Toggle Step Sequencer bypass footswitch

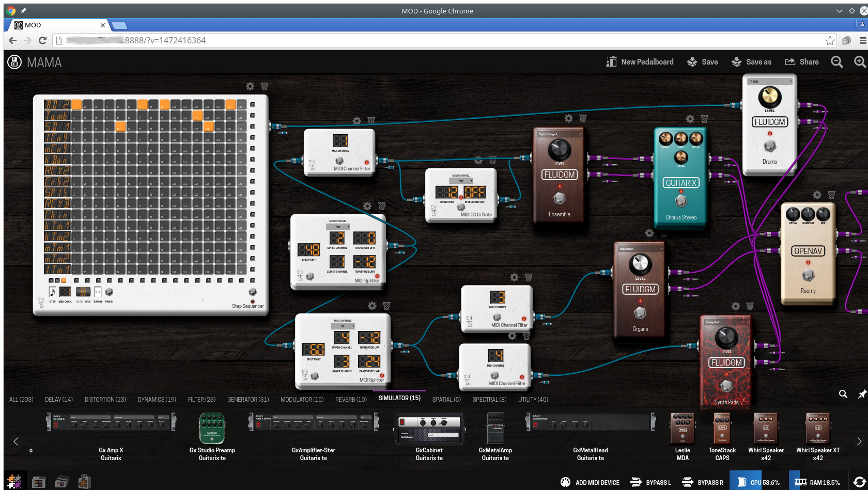pyautogui.click(x=253, y=292)
